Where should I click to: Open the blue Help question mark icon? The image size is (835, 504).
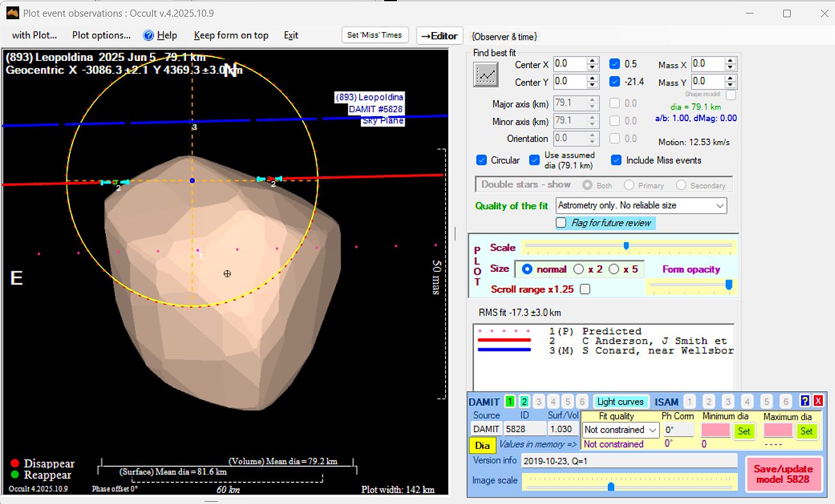(149, 35)
